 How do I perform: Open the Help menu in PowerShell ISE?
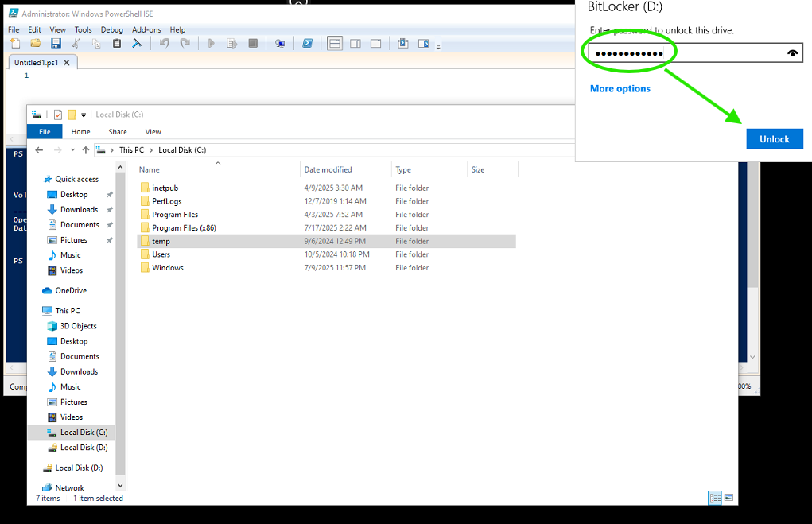(x=177, y=29)
